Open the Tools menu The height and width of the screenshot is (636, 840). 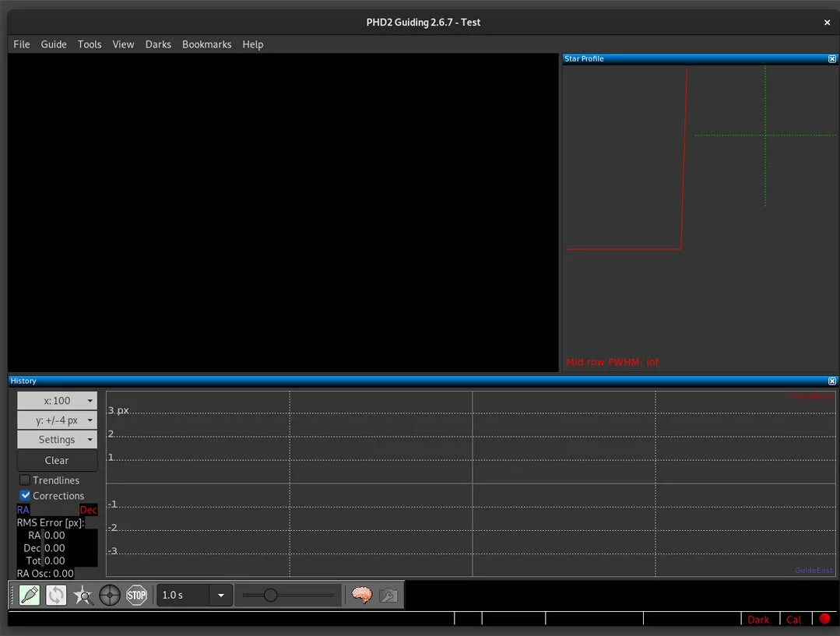[90, 44]
